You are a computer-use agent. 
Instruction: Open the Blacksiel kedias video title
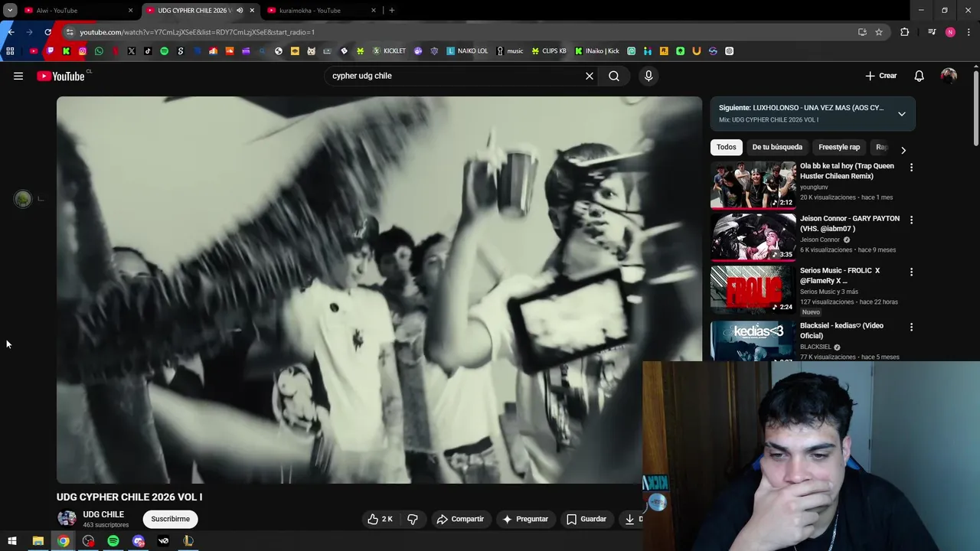pos(841,331)
